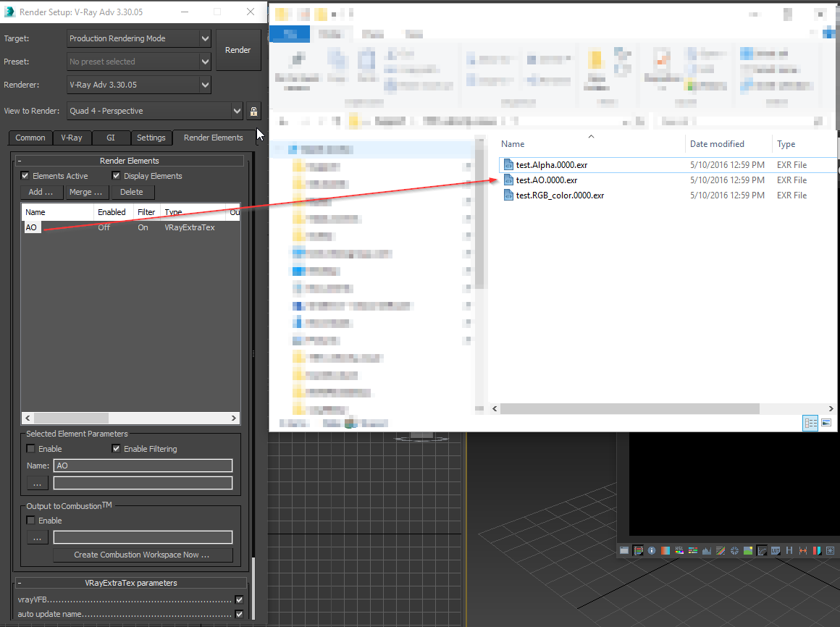Toggle sRGB curve icon in VFB toolbar

(762, 550)
